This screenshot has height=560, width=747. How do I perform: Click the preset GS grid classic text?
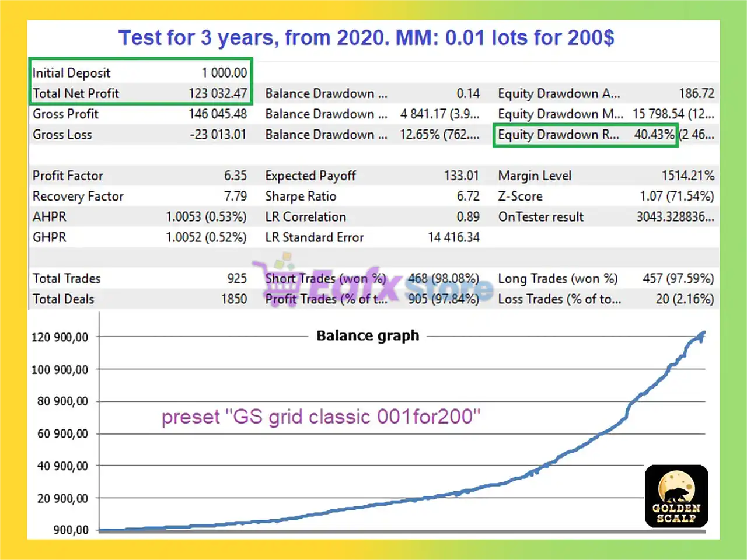pyautogui.click(x=321, y=417)
